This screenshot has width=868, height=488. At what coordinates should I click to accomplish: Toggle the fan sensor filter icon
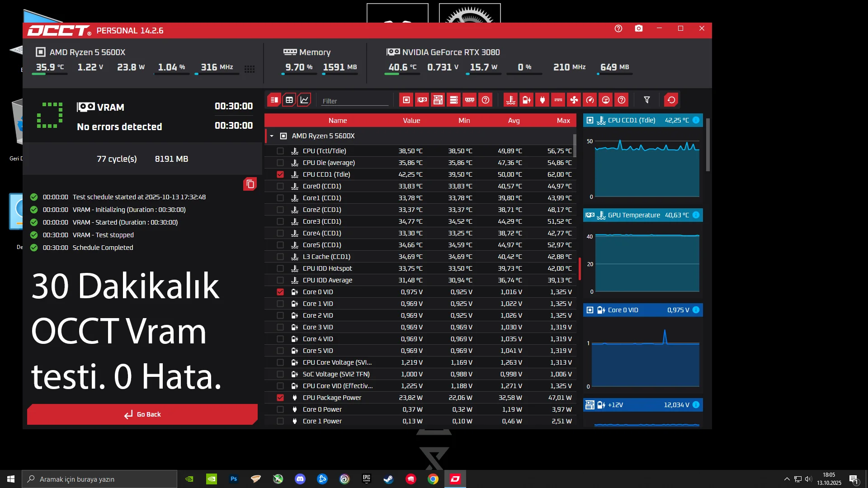coord(574,100)
